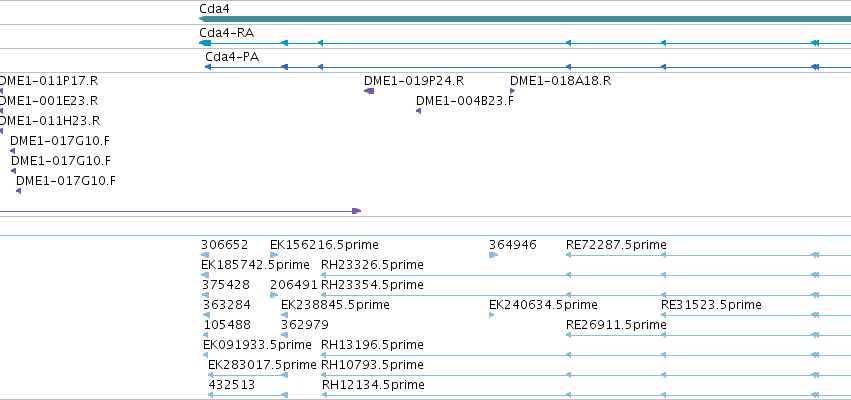
Task: Select the DME1-011P17.R feature label
Action: [48, 81]
